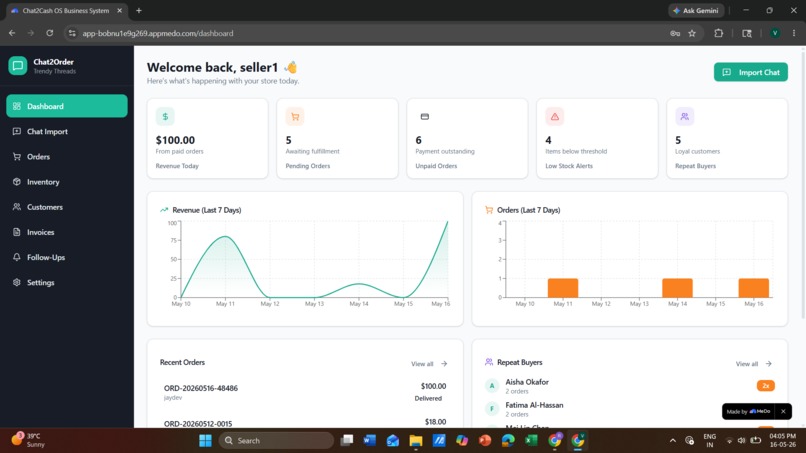Click the Repeat Buyers people icon
Viewport: 806px width, 453px height.
point(685,117)
